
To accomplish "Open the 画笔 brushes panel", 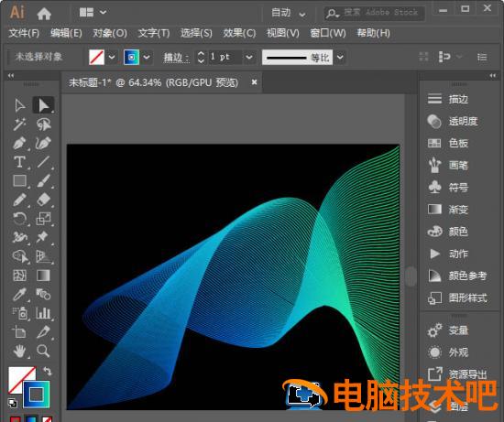I will (x=447, y=165).
